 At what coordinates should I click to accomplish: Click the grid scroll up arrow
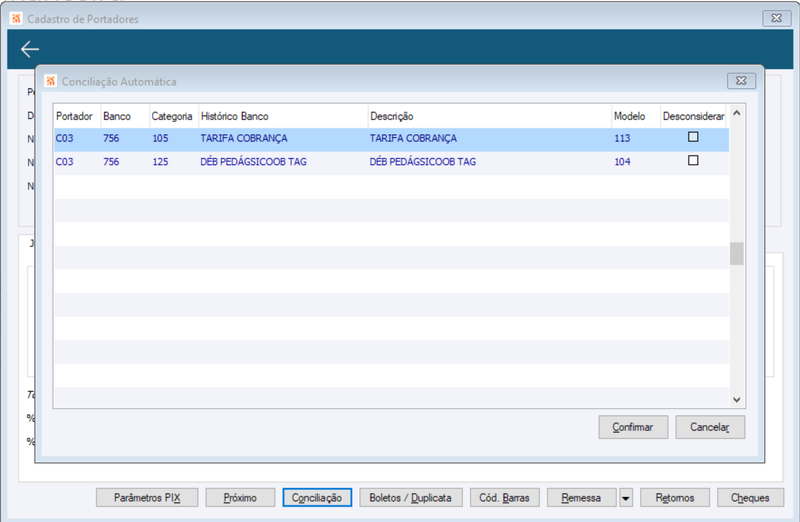pos(736,113)
